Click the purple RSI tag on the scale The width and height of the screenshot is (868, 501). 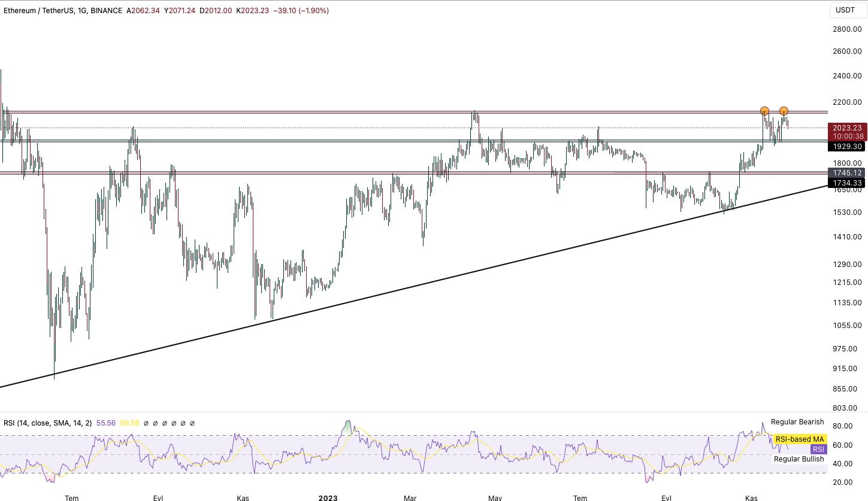pyautogui.click(x=818, y=450)
